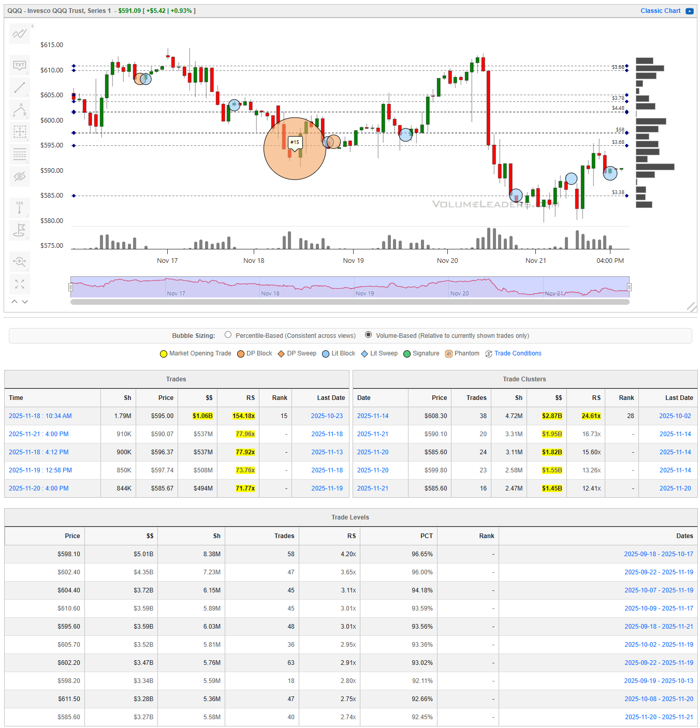Click the $598.10 trade level price
The image size is (700, 728).
coord(69,554)
